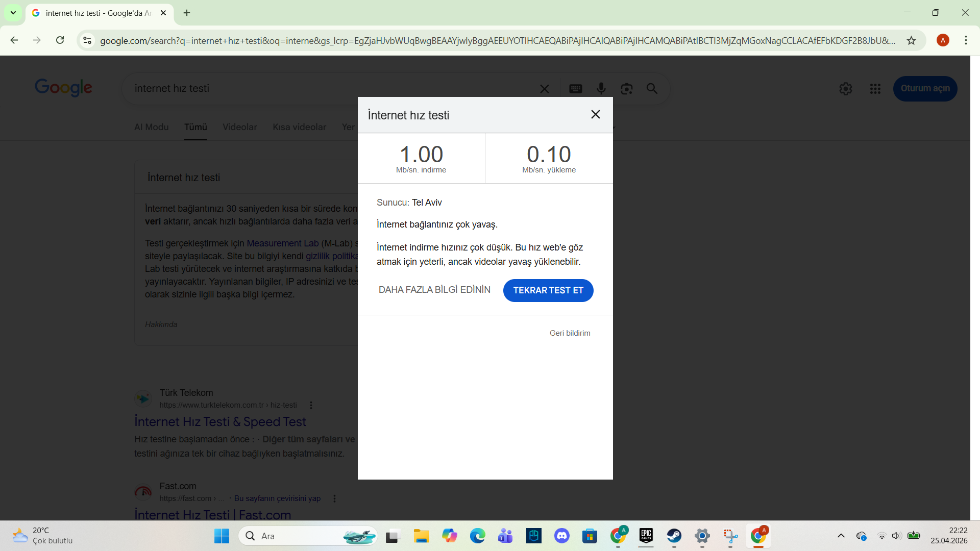Open the Kısa videolar tab
This screenshot has height=551, width=980.
pyautogui.click(x=299, y=127)
